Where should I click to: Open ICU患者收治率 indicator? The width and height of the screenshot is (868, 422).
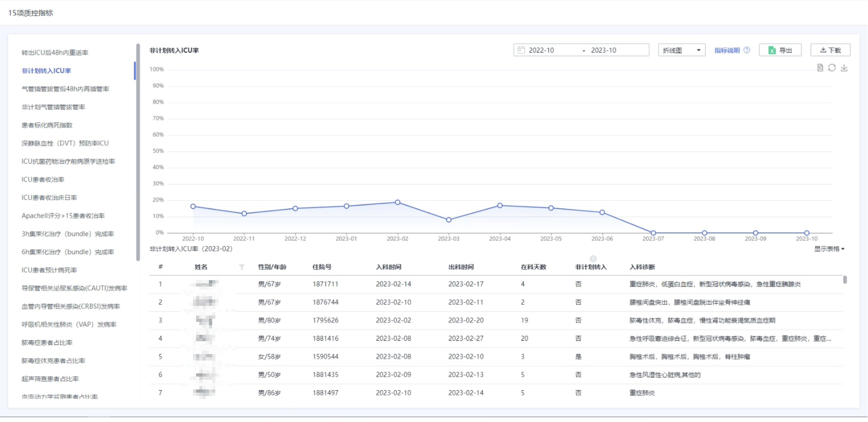point(43,179)
